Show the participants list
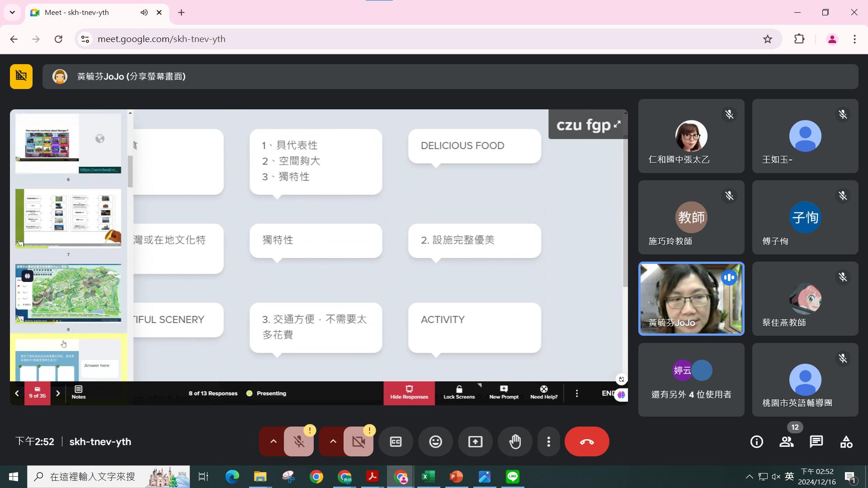 coord(786,441)
